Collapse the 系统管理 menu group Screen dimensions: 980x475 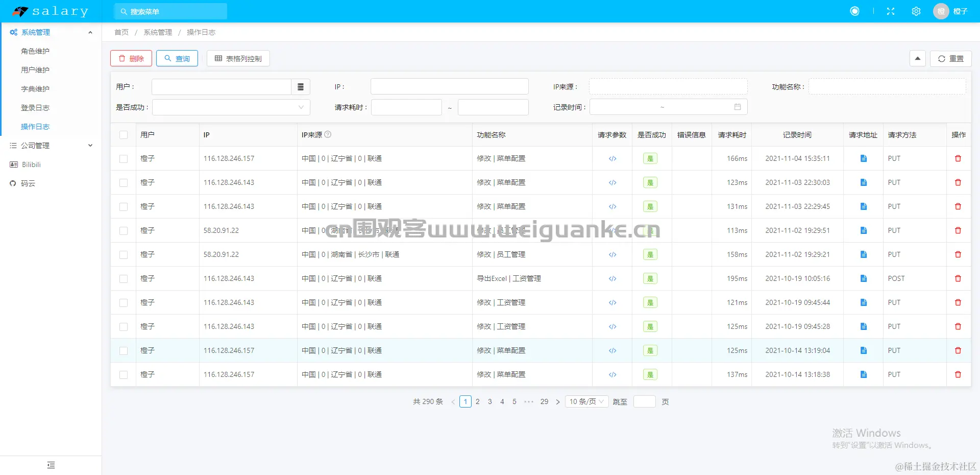51,32
